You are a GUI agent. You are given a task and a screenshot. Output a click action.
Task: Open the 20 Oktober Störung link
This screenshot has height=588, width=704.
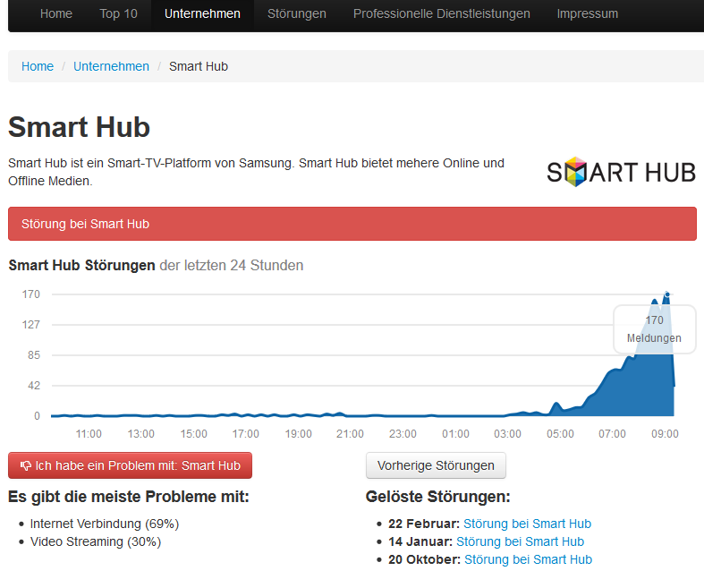tap(528, 559)
